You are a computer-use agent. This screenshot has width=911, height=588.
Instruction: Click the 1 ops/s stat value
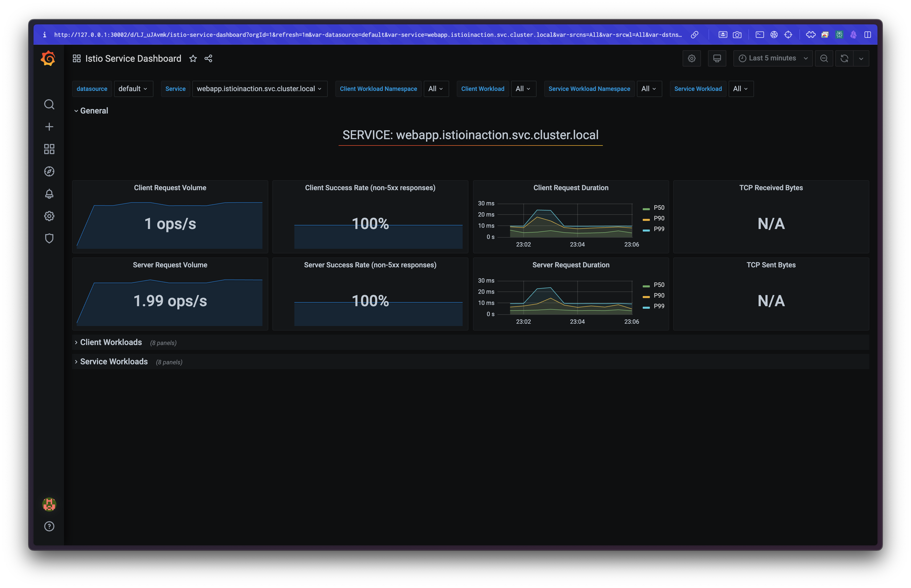170,224
